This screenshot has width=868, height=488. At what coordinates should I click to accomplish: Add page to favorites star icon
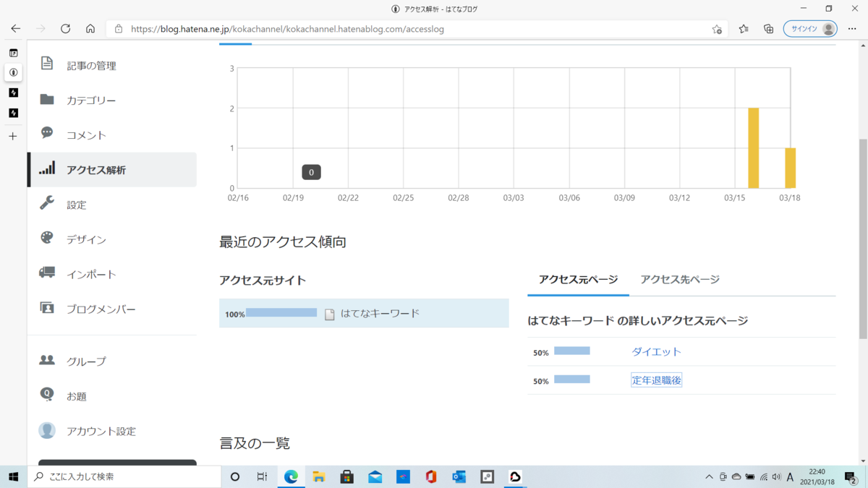click(716, 29)
